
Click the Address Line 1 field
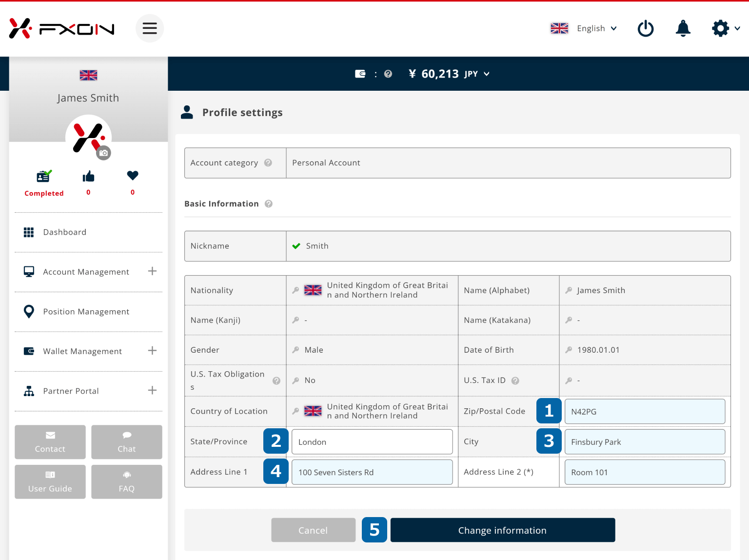(x=372, y=472)
